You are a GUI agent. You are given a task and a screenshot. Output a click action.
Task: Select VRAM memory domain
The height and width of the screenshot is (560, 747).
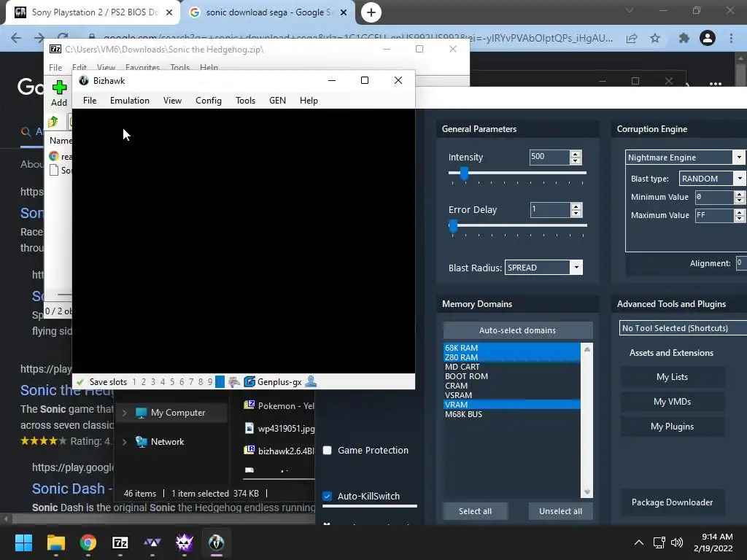(511, 405)
